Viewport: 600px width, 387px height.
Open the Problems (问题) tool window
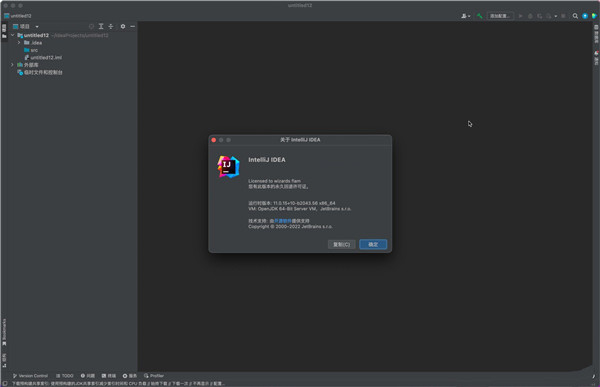(88, 376)
